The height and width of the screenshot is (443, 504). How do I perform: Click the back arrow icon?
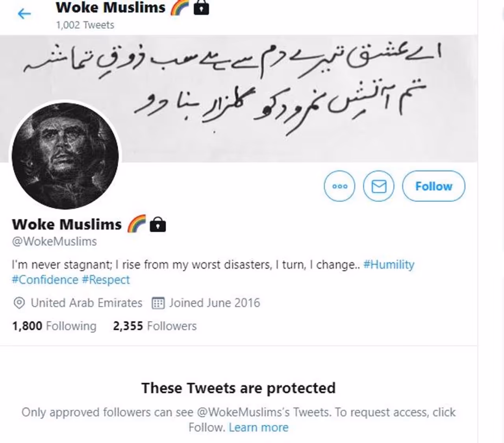pos(24,14)
